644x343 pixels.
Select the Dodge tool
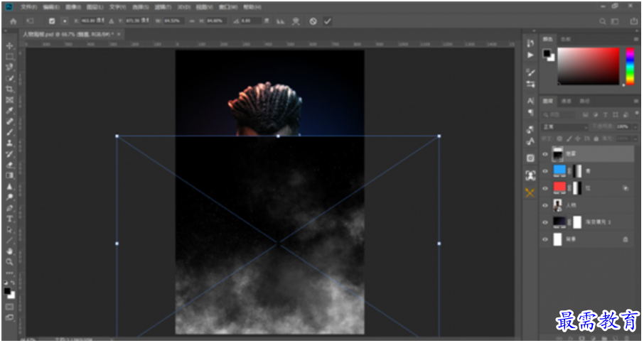tap(9, 197)
